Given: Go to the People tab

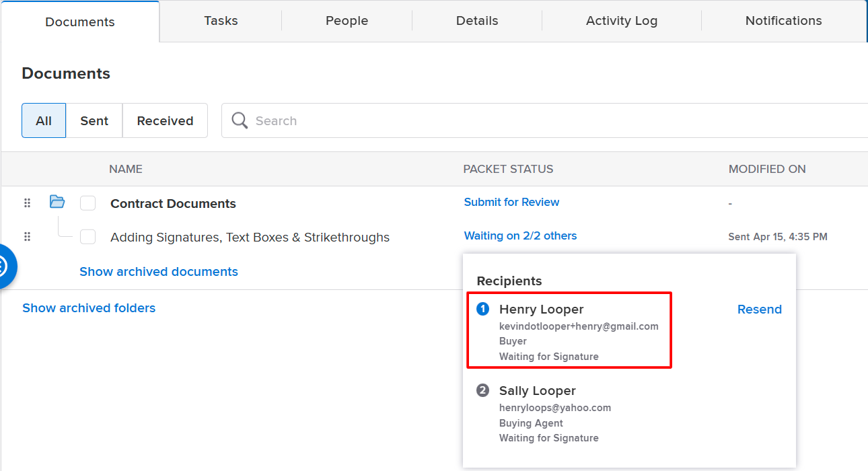Looking at the screenshot, I should 347,21.
